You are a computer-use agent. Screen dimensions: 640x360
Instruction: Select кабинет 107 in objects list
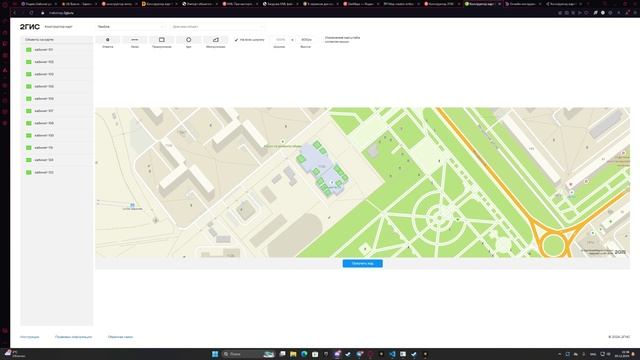click(57, 111)
